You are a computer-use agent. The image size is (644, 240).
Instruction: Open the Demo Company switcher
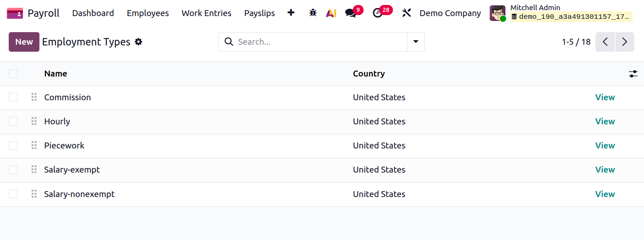pyautogui.click(x=450, y=13)
